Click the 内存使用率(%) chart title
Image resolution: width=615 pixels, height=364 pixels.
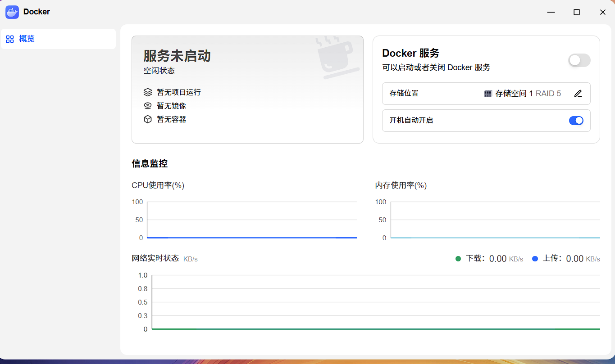click(401, 185)
